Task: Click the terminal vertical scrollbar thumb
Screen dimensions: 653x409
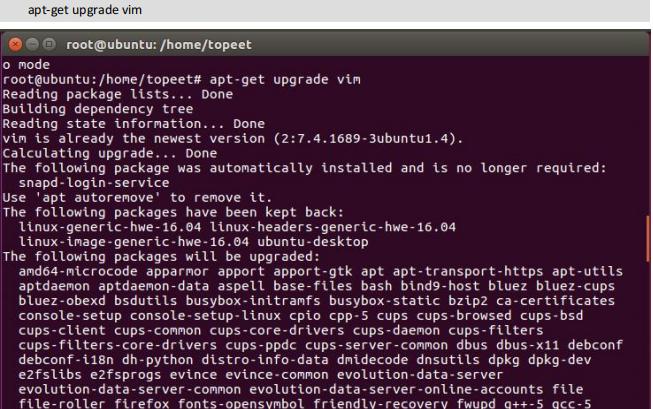Action: pyautogui.click(x=648, y=239)
